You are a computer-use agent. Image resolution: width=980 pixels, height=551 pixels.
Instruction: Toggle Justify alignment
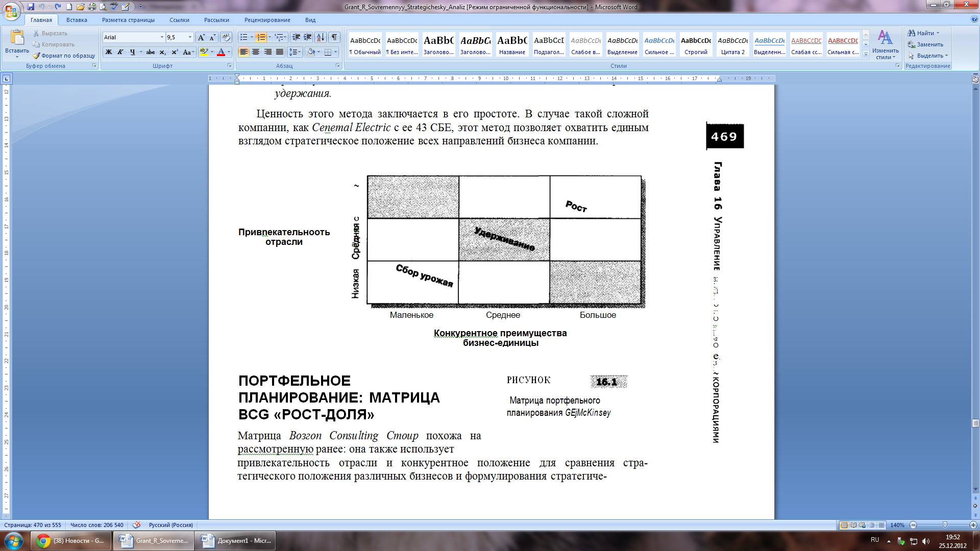coord(280,52)
